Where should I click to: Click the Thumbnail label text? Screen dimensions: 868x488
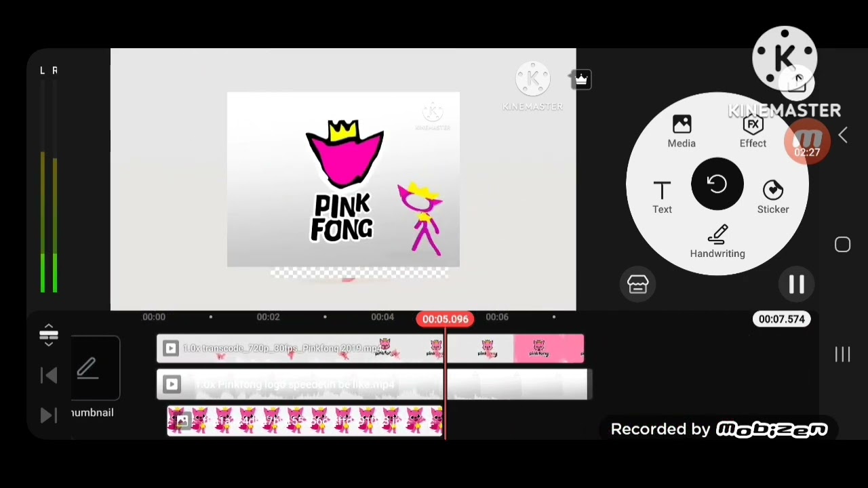click(92, 413)
